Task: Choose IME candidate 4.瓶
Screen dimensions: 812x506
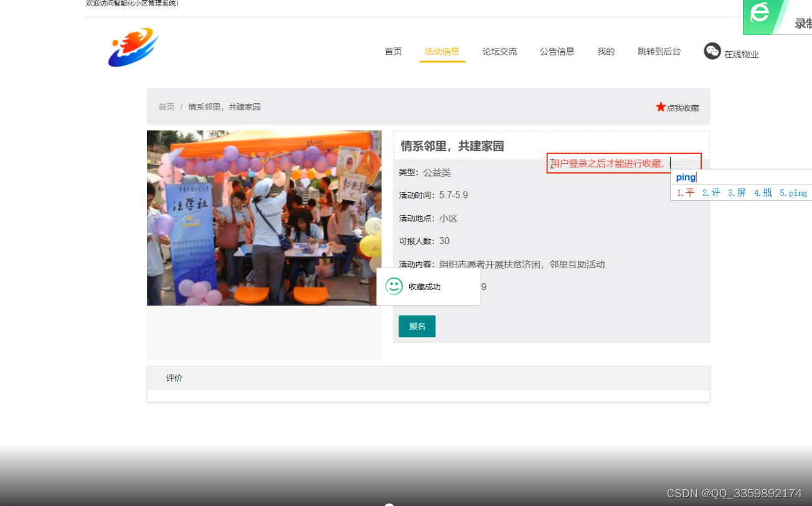Action: point(763,193)
